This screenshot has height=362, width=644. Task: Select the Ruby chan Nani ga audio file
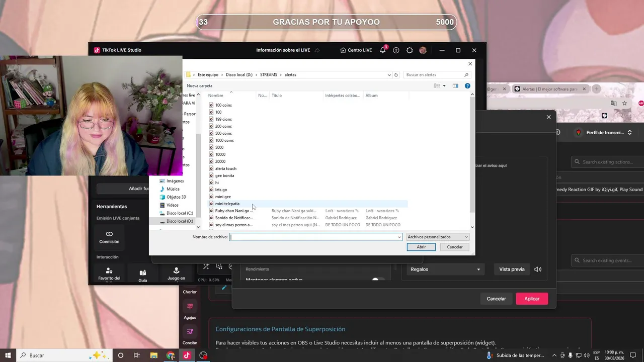[234, 211]
